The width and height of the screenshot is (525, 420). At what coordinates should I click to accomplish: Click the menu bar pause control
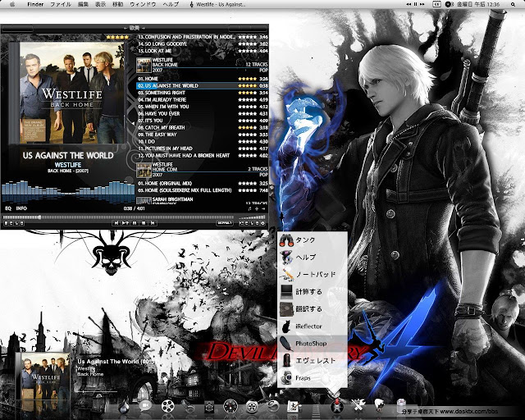(416, 4)
